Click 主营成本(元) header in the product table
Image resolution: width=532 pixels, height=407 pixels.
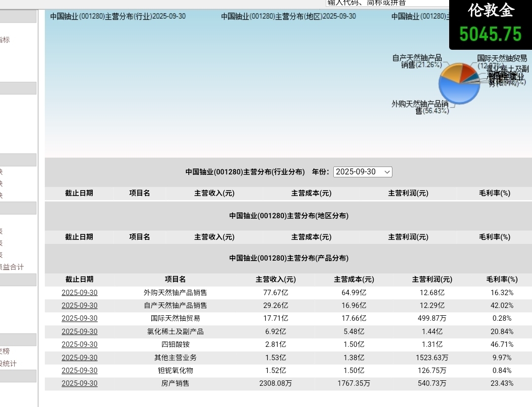tap(354, 279)
